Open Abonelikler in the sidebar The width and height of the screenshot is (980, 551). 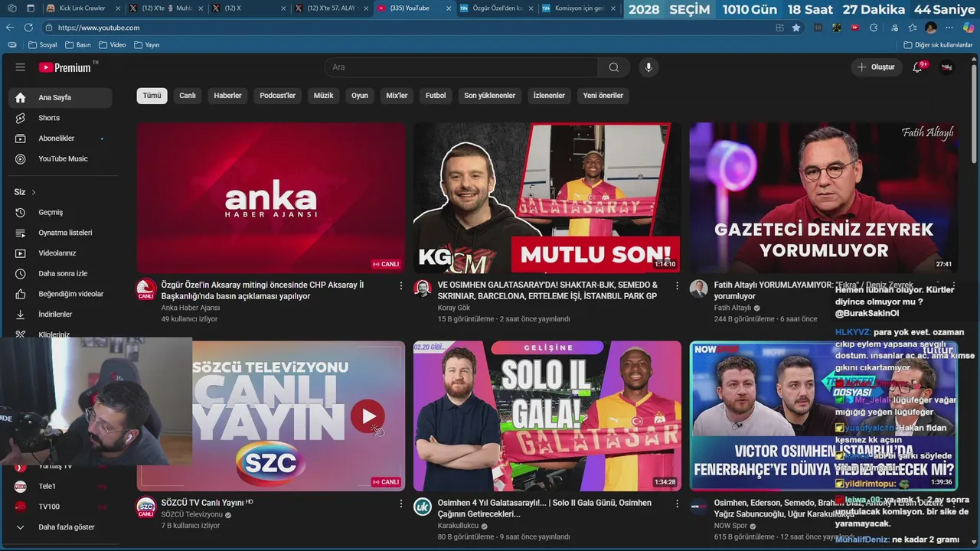tap(60, 139)
